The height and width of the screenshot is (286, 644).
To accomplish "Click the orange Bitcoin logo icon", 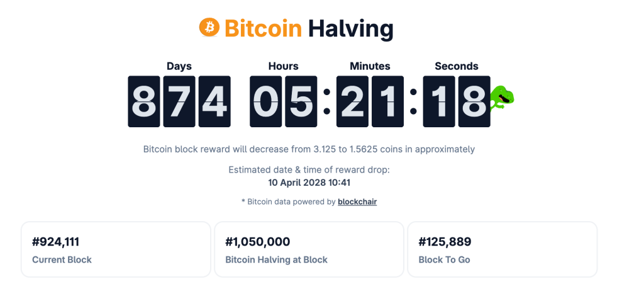I will (208, 27).
